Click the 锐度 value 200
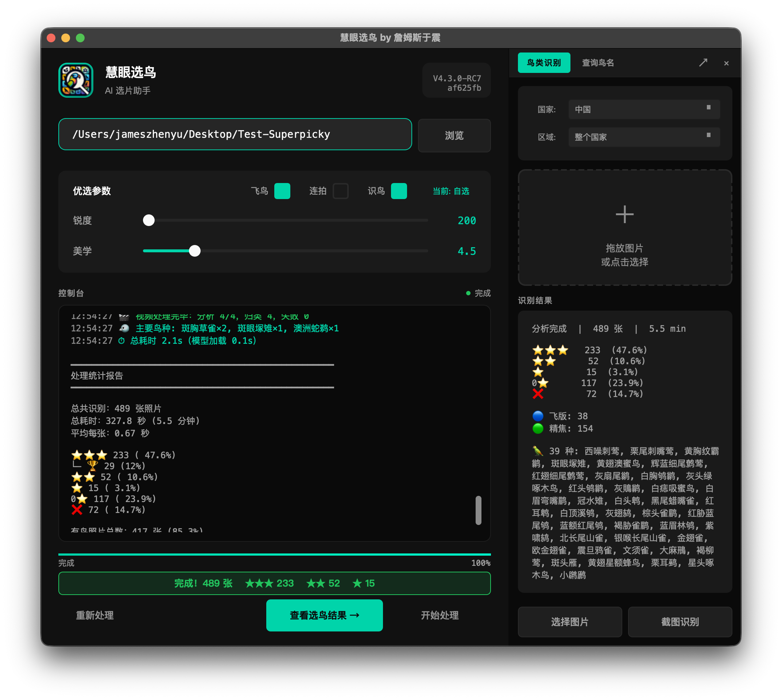782x700 pixels. [467, 220]
